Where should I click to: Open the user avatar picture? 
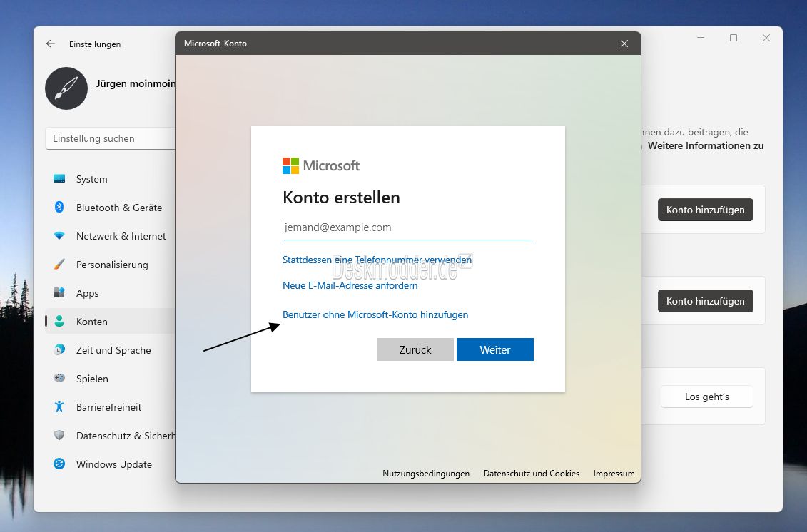66,88
